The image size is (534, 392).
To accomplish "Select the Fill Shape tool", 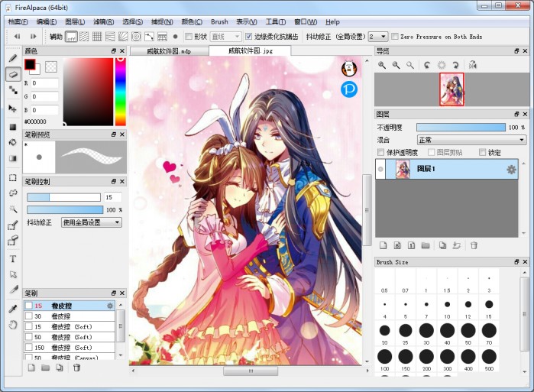I will 12,127.
